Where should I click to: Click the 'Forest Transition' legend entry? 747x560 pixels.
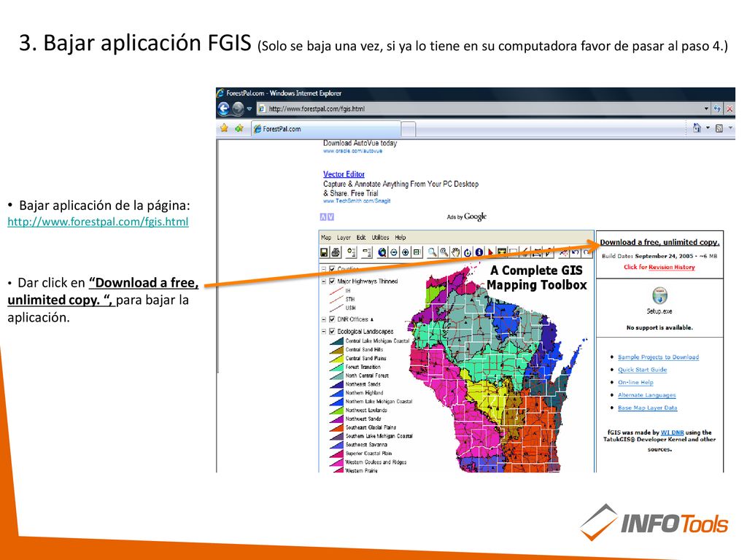coord(363,367)
